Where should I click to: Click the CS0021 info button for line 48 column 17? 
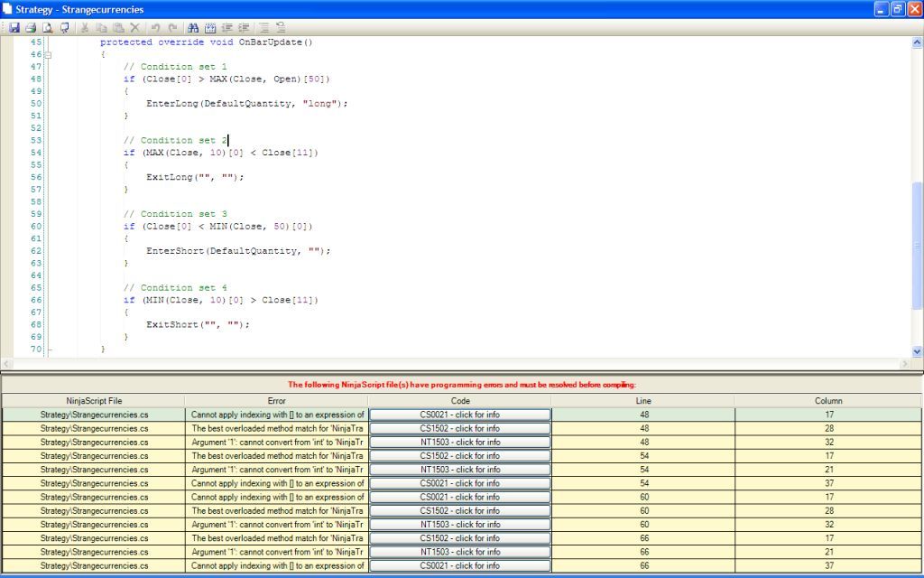(460, 415)
